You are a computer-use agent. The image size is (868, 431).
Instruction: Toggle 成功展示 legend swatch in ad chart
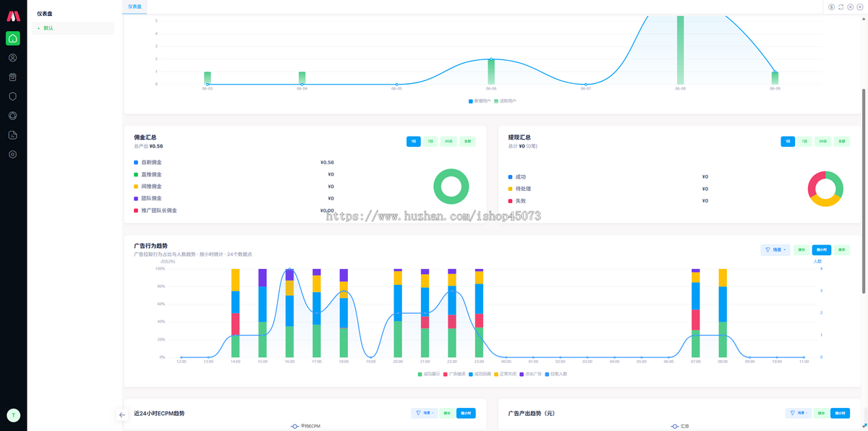[420, 374]
